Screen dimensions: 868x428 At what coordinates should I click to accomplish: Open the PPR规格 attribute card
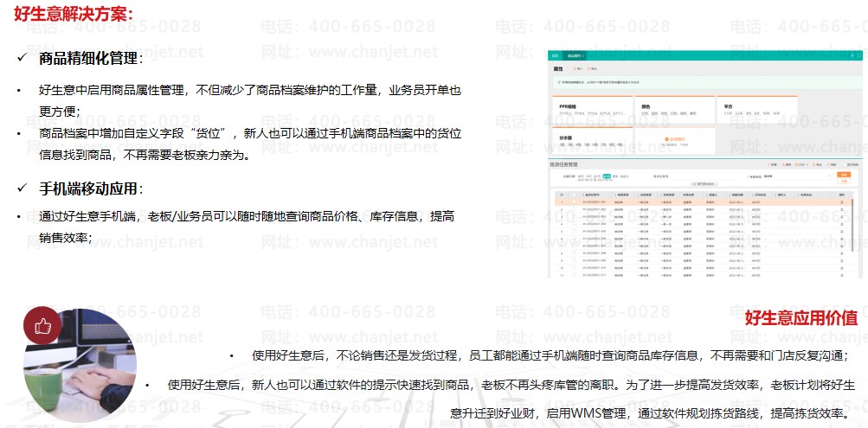click(x=592, y=110)
